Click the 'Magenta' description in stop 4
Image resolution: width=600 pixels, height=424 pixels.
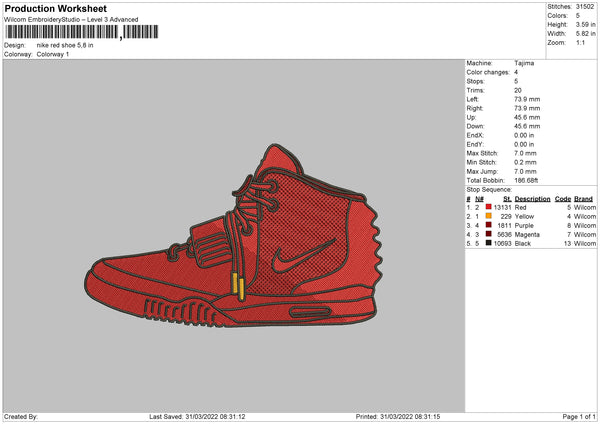527,235
